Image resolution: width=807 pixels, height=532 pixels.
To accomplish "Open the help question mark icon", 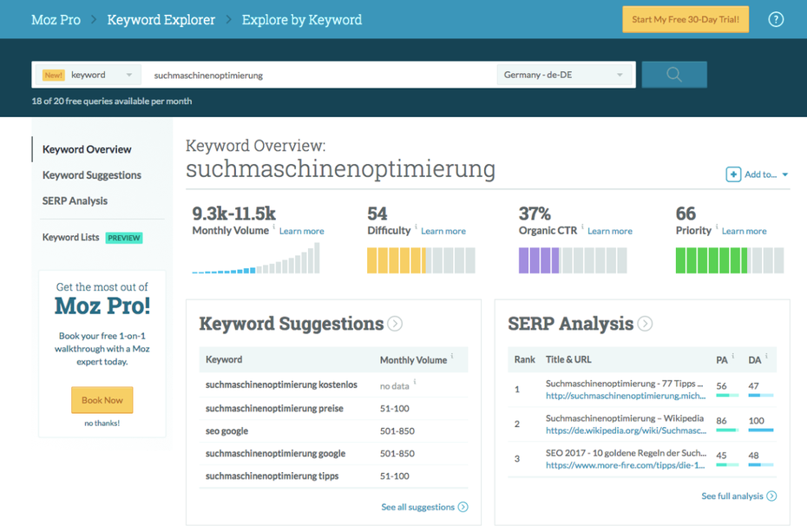I will point(776,19).
